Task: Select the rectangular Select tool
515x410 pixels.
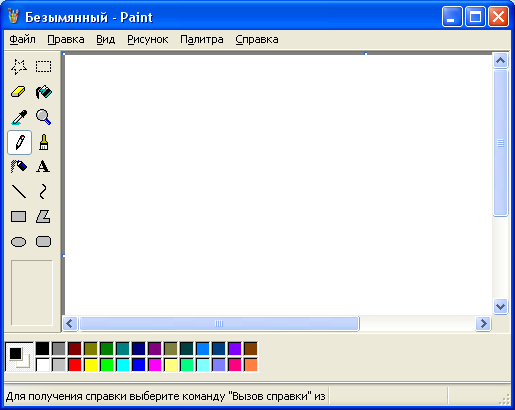Action: point(44,67)
